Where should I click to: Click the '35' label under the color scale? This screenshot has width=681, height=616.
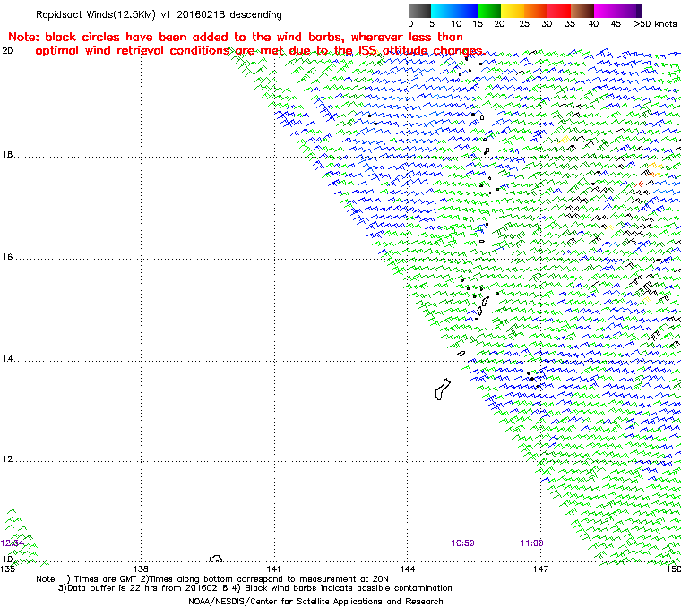(x=570, y=24)
